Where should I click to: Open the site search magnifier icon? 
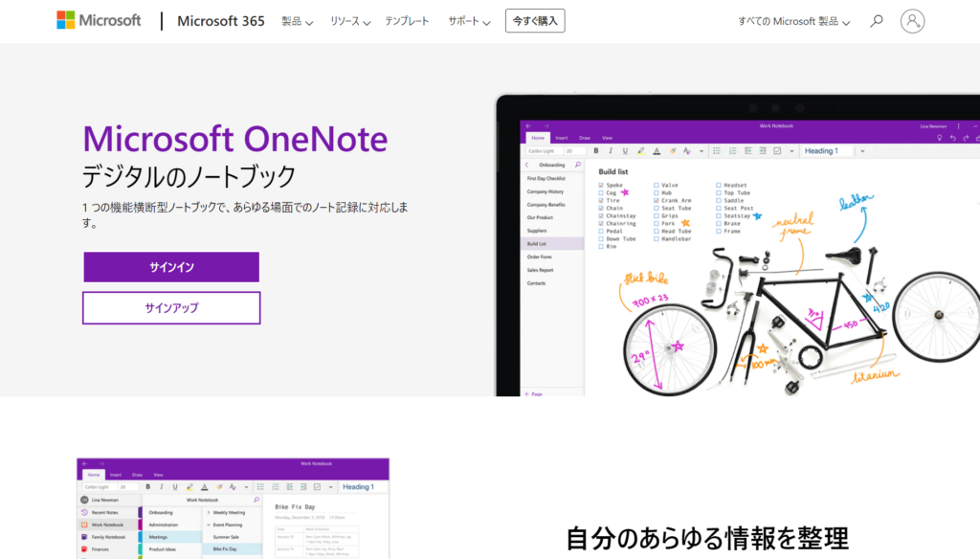click(x=877, y=21)
